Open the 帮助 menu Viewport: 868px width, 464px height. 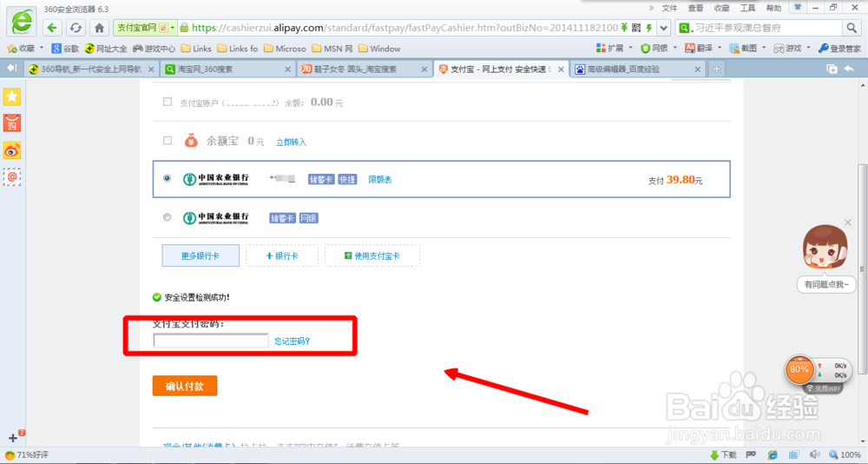tap(773, 8)
